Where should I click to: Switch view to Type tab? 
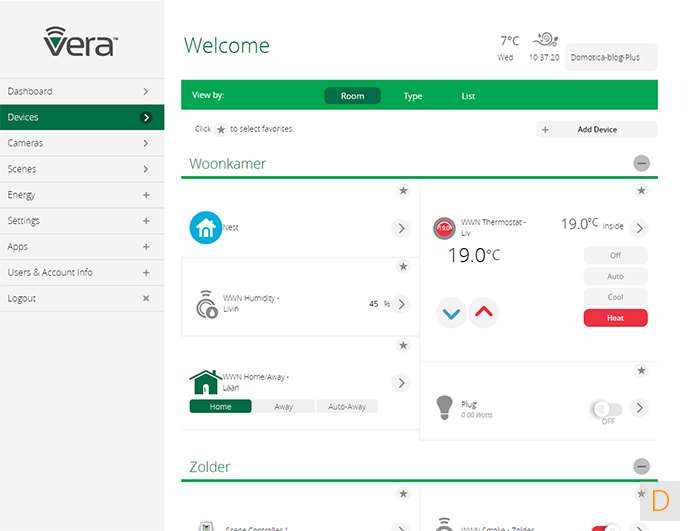413,96
